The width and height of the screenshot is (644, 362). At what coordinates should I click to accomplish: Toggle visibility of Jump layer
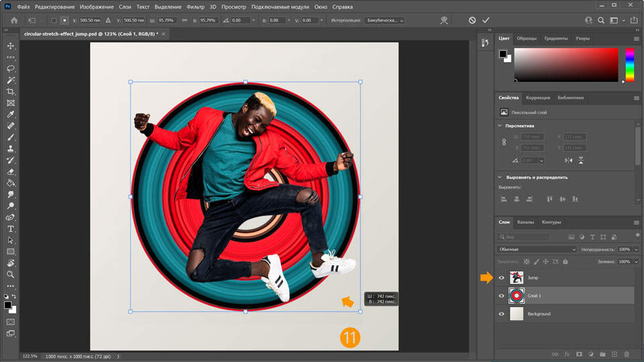502,278
